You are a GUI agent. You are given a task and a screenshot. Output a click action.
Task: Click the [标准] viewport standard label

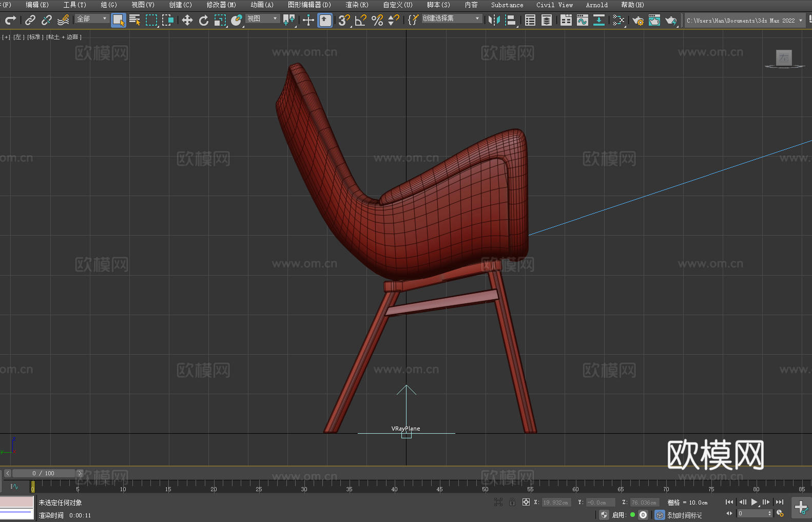(35, 37)
